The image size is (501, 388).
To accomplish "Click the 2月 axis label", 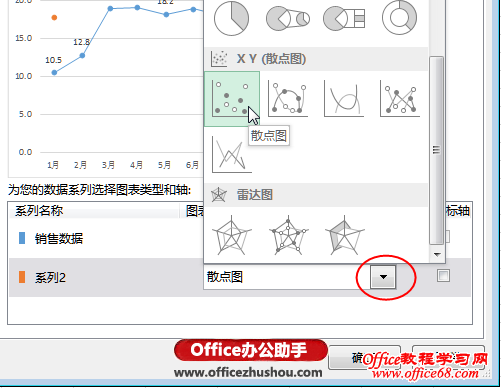I will point(80,165).
